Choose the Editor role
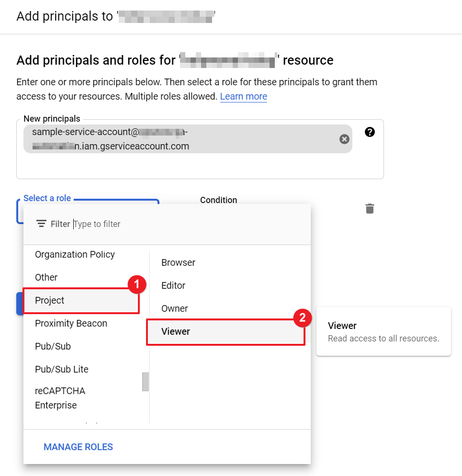The image size is (462, 476). [x=173, y=285]
